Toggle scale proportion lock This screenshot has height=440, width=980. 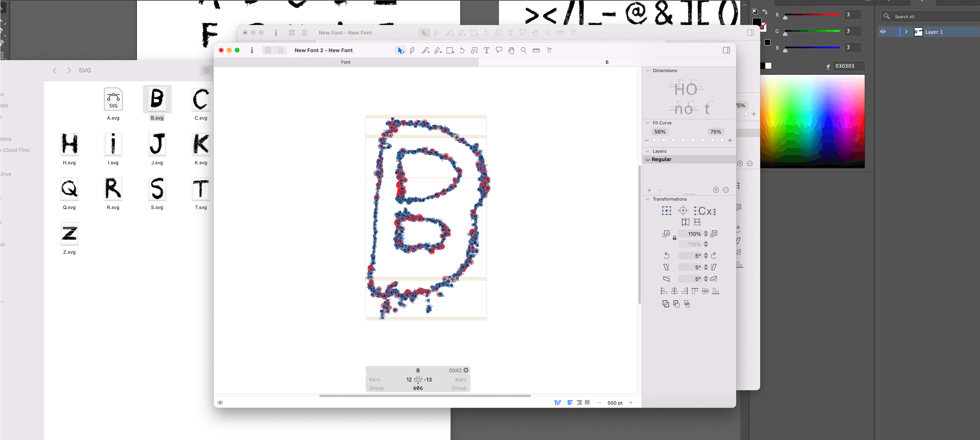674,238
